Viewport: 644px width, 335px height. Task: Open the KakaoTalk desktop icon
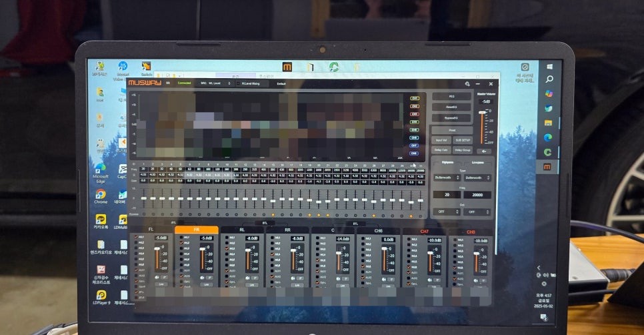pos(101,220)
